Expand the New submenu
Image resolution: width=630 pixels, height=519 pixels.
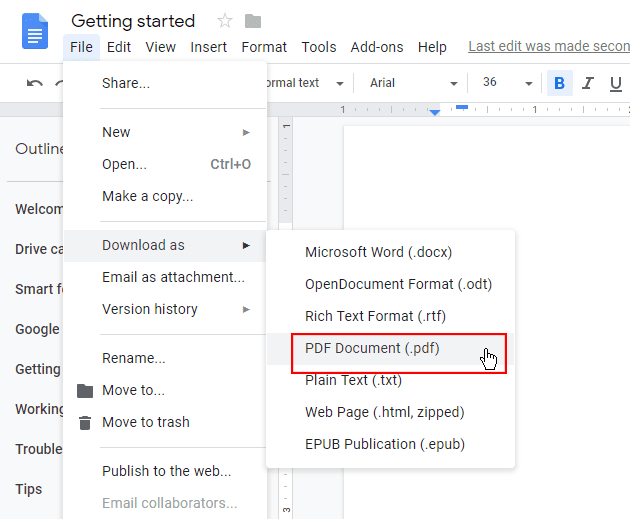164,132
